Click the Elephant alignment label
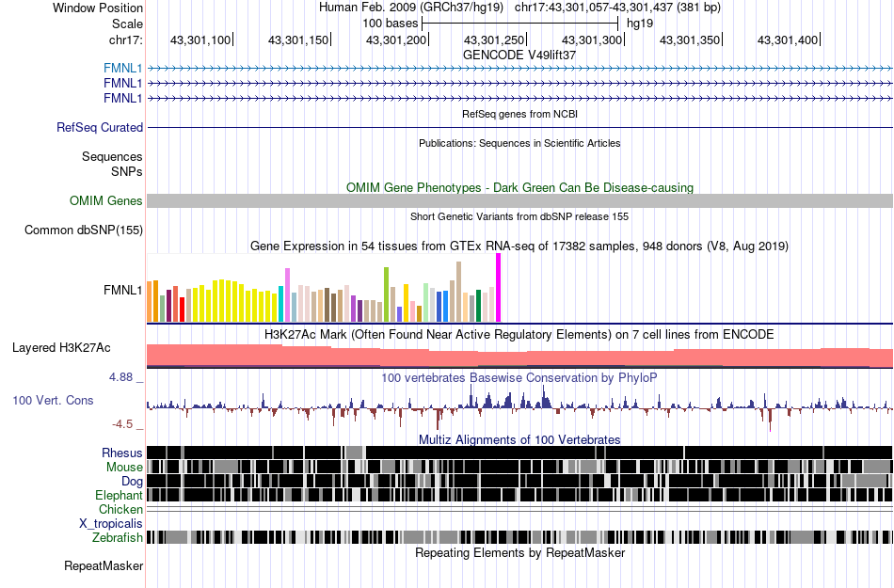The image size is (894, 588). pos(119,495)
